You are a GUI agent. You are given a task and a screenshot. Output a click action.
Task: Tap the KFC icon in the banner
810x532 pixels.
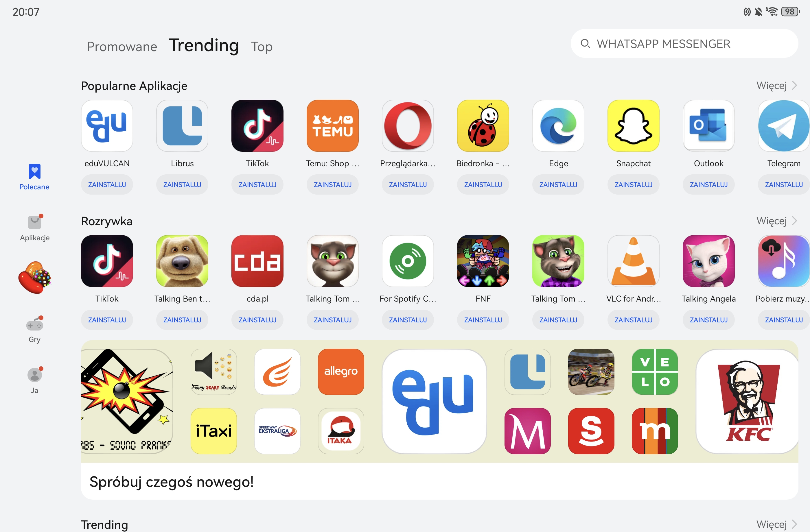pos(747,401)
